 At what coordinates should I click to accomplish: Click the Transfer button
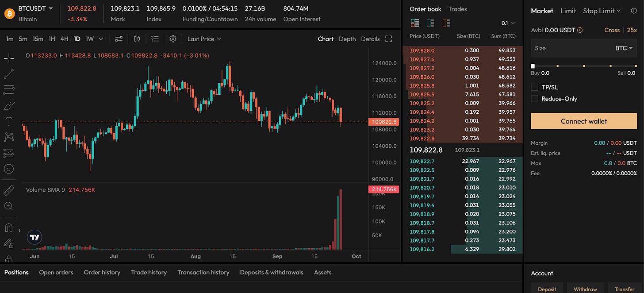tap(625, 289)
